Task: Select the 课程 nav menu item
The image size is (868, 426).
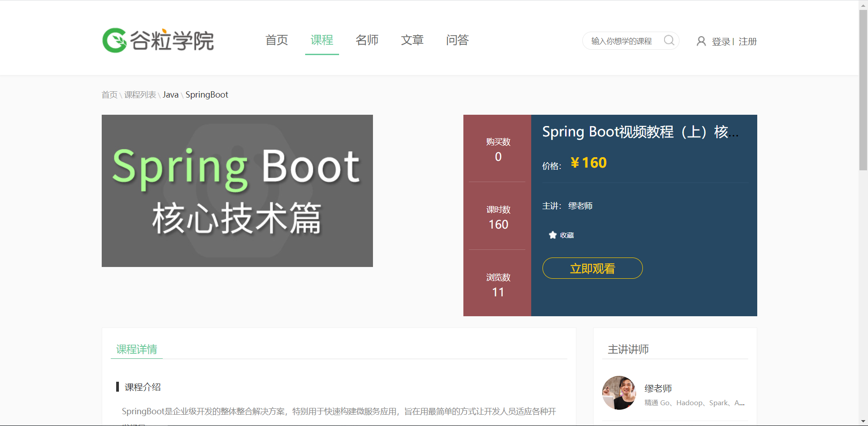Action: 322,40
